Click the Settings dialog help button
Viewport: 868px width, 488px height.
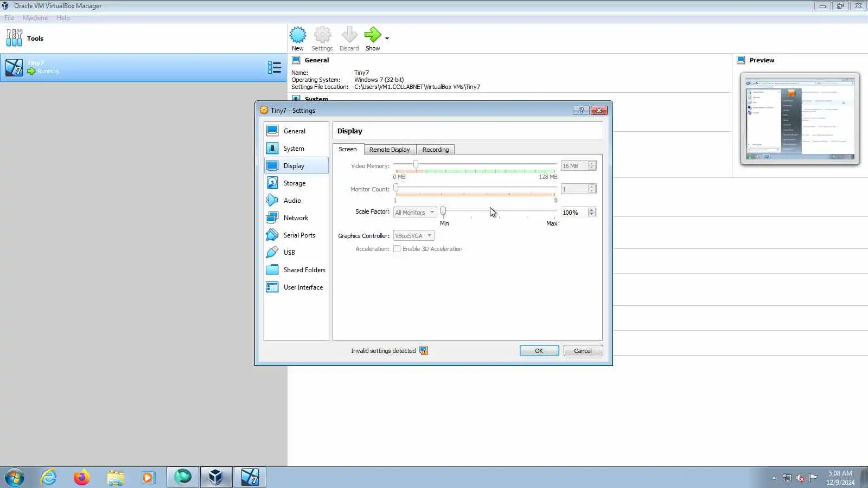point(581,110)
